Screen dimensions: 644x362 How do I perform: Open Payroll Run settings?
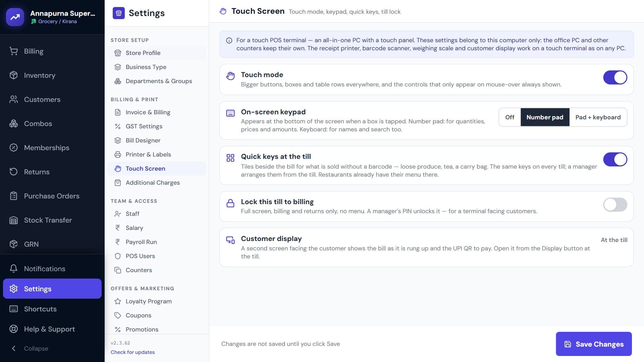157,242
